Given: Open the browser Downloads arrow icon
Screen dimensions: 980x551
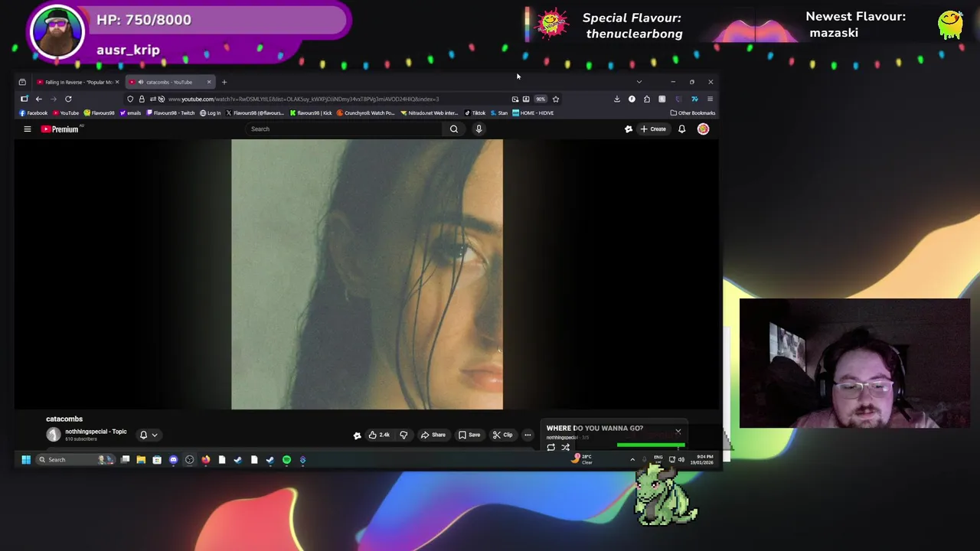Looking at the screenshot, I should coord(616,99).
